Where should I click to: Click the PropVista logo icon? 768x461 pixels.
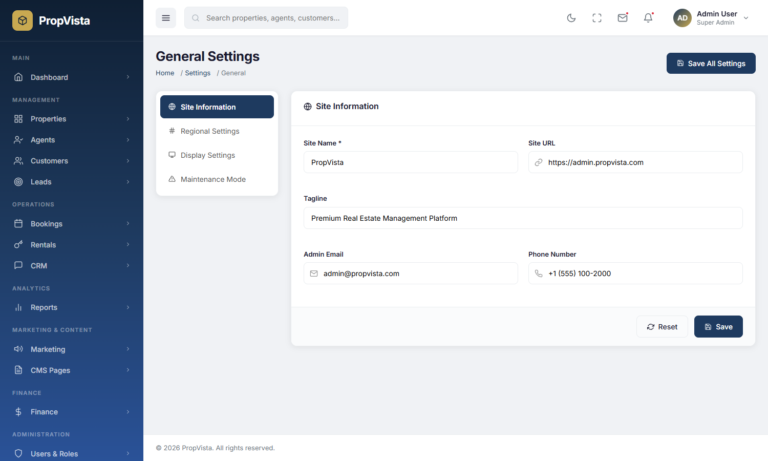[22, 20]
